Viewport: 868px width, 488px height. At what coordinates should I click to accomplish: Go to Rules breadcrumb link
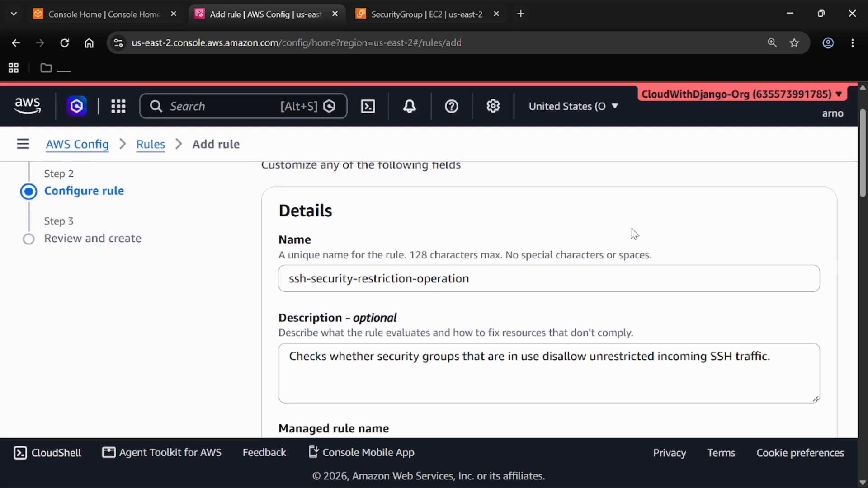pos(151,144)
